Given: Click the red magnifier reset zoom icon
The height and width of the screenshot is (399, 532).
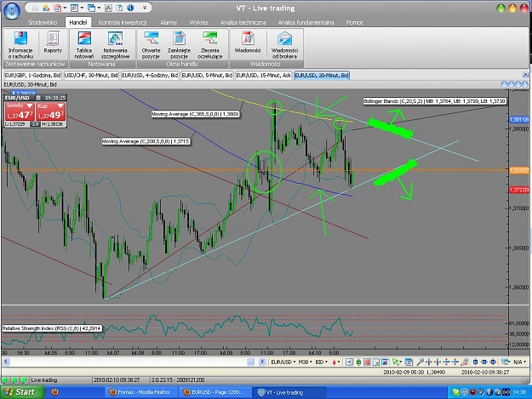Looking at the screenshot, I should coord(465,362).
